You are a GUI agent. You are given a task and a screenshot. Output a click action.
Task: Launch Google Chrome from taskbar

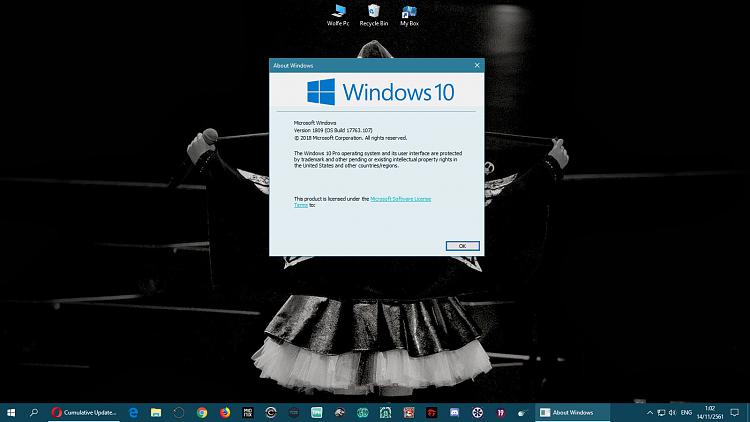pyautogui.click(x=202, y=412)
